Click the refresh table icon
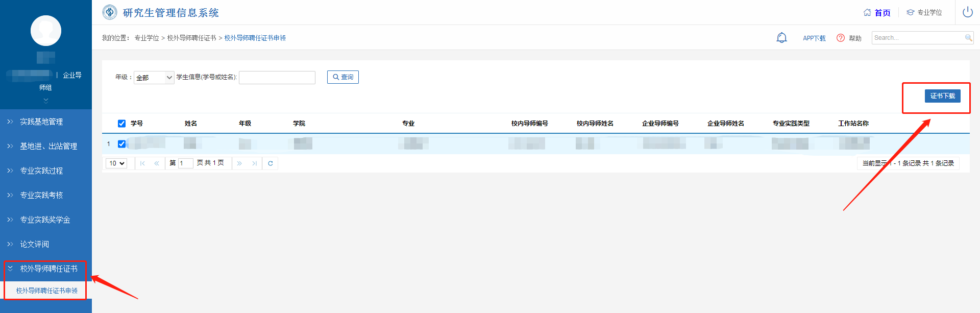980x313 pixels. (270, 163)
